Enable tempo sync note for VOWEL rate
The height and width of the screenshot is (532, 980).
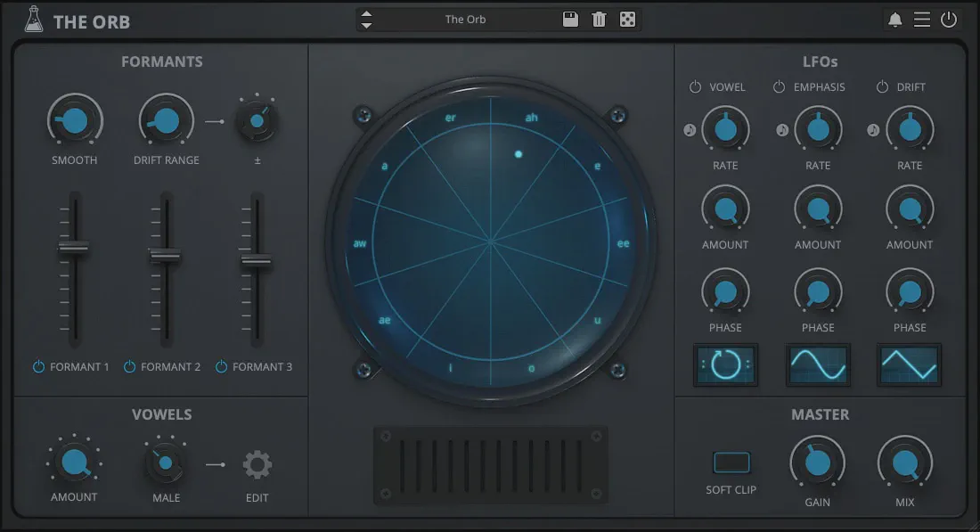[690, 130]
